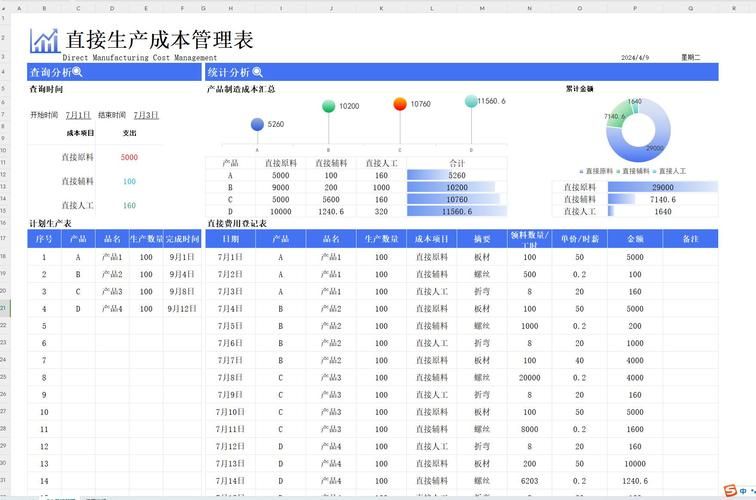Click the 直接原料 legend entry under donut

point(596,171)
